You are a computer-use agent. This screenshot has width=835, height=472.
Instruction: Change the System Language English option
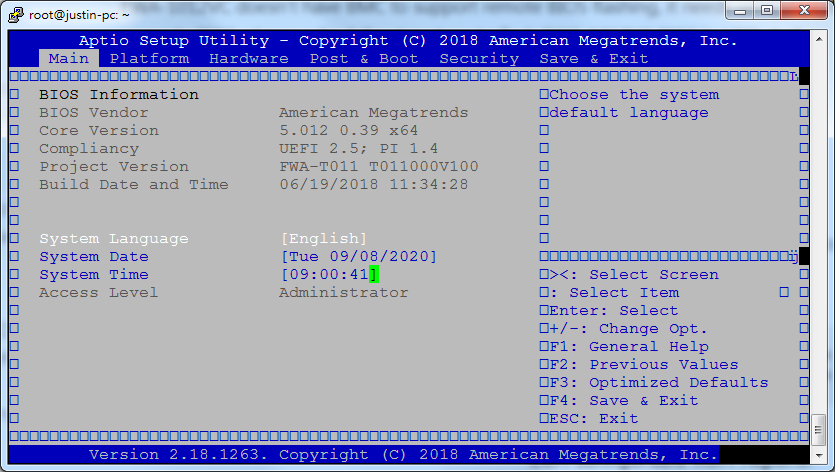324,239
